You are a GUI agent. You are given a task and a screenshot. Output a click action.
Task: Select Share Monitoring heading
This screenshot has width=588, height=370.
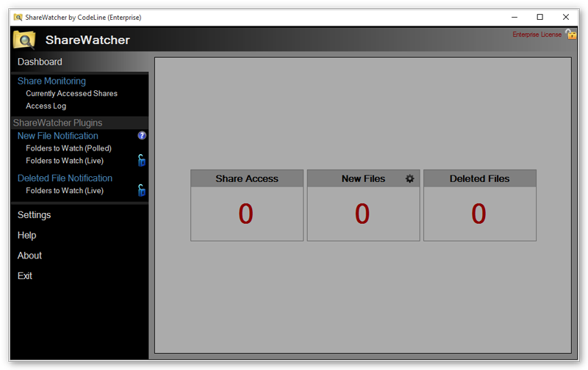[x=51, y=81]
